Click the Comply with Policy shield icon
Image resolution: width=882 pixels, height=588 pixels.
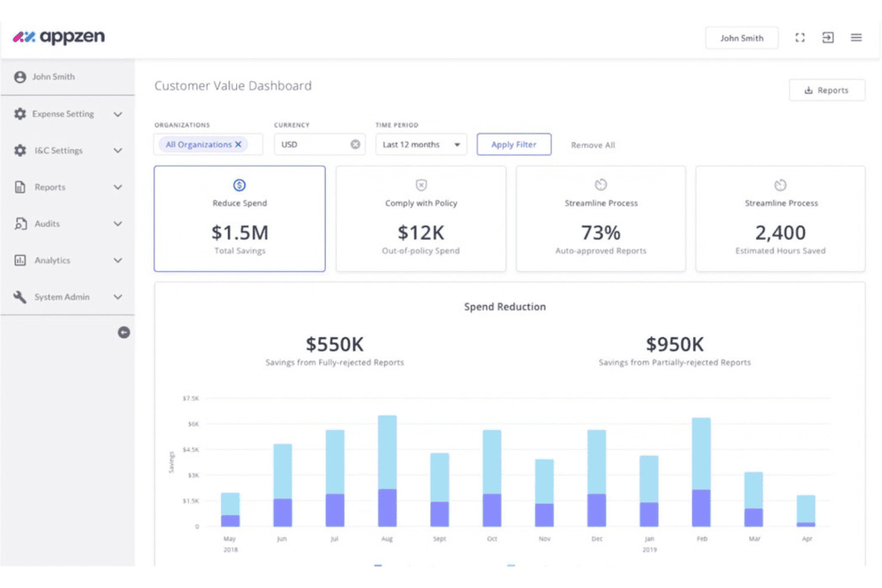[x=421, y=185]
